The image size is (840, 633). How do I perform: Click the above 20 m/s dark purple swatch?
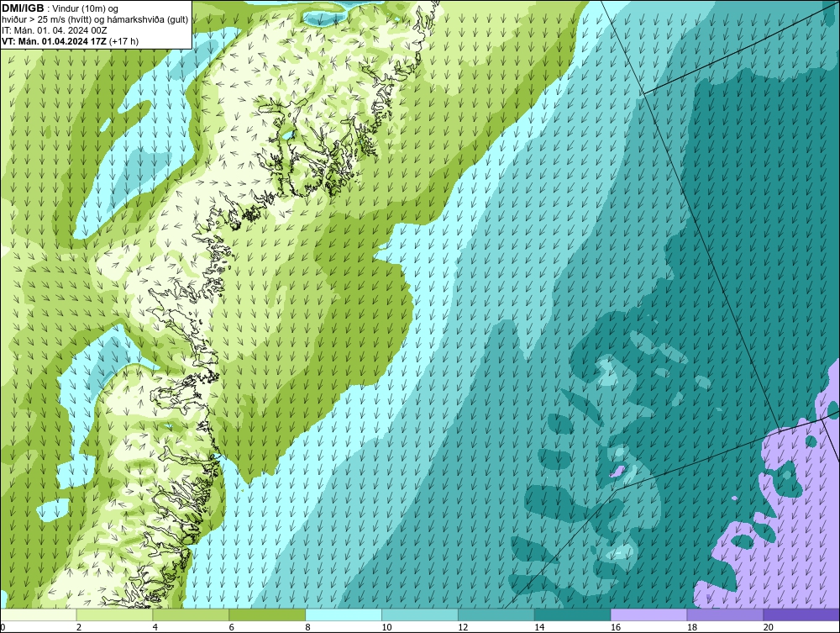click(801, 615)
